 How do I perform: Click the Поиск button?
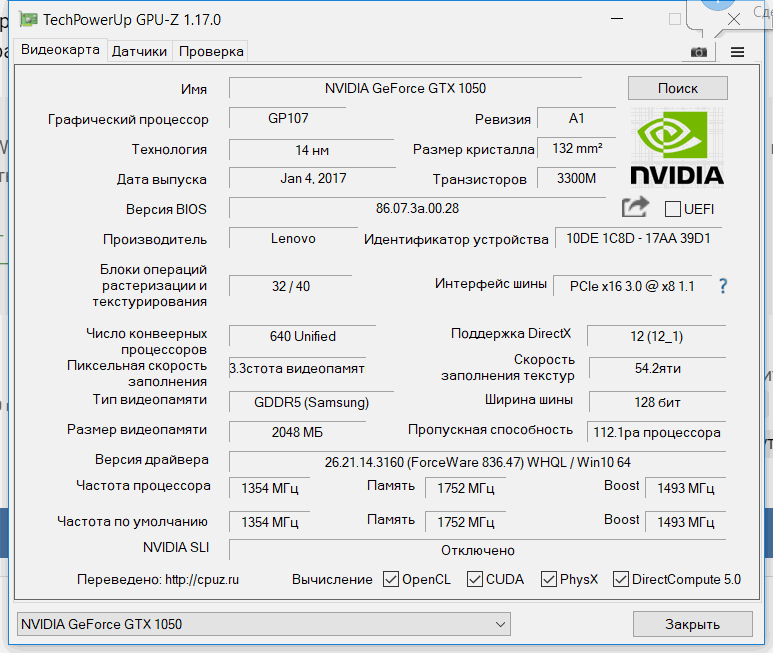pos(678,88)
